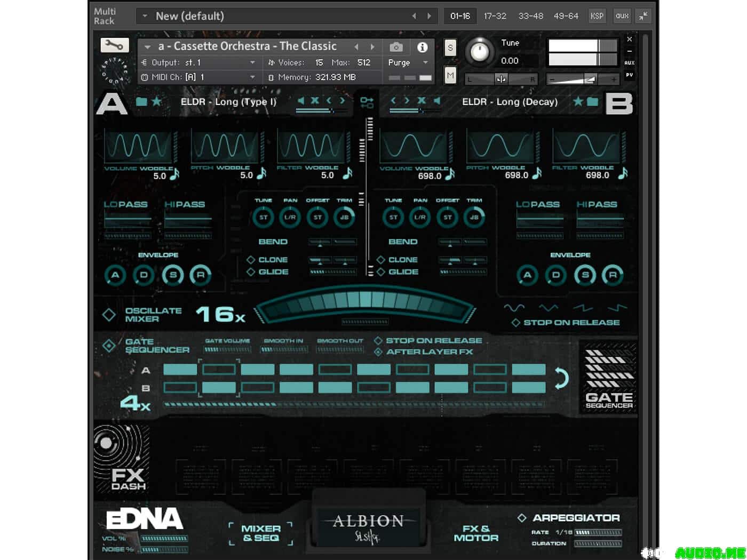Load next sound in layer A
747x560 pixels.
(343, 100)
